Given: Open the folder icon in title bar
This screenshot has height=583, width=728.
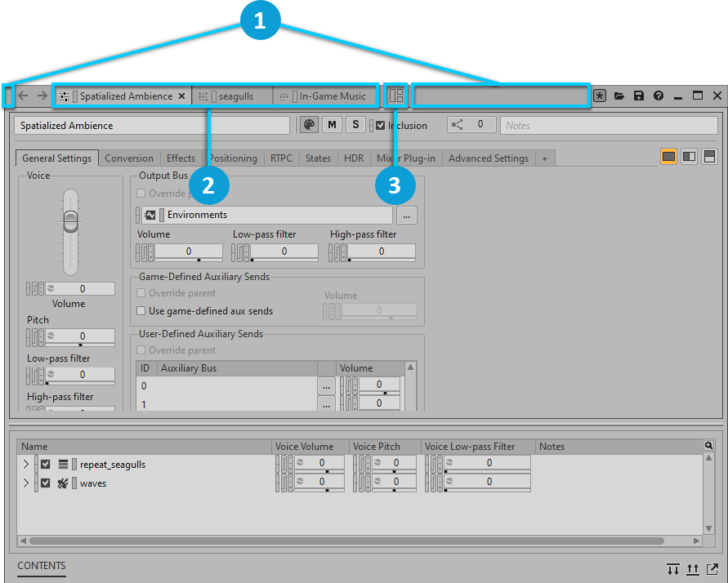Looking at the screenshot, I should (619, 96).
